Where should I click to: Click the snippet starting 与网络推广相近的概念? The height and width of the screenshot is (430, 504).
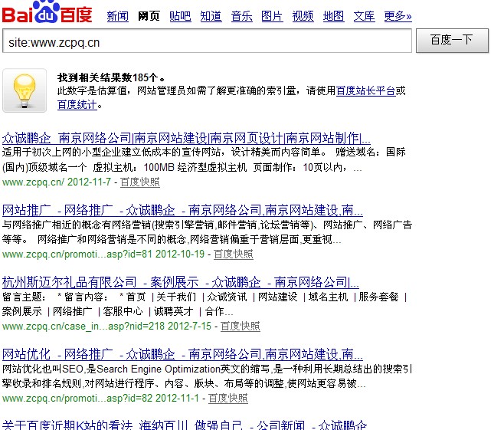207,232
